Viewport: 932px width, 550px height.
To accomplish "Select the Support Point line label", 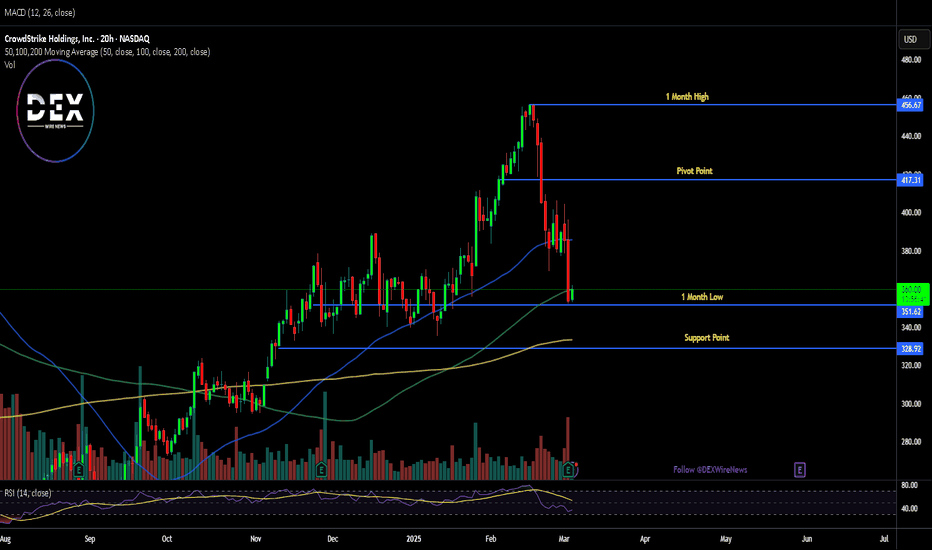I will click(x=706, y=338).
